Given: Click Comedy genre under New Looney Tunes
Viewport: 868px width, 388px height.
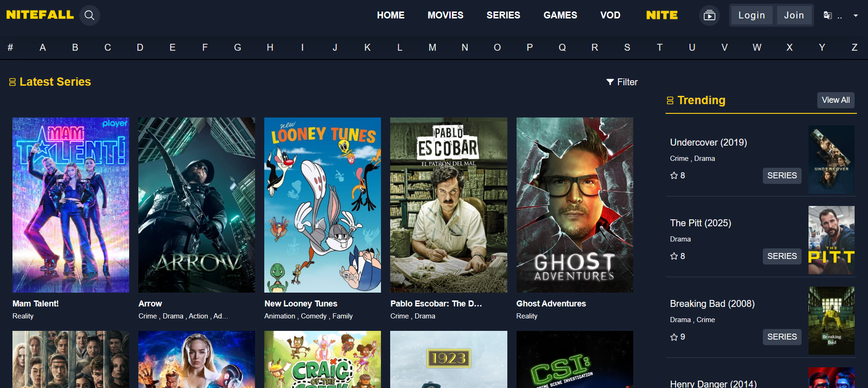Looking at the screenshot, I should click(314, 316).
